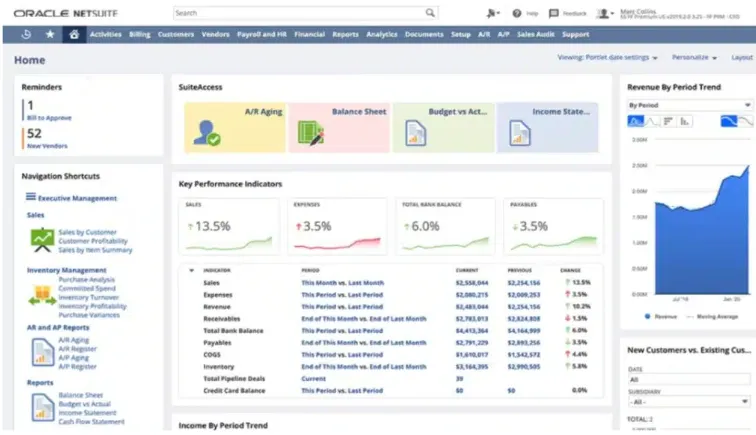Viewport: 756px width, 435px height.
Task: Click the Sales chart board icon
Action: (x=42, y=240)
